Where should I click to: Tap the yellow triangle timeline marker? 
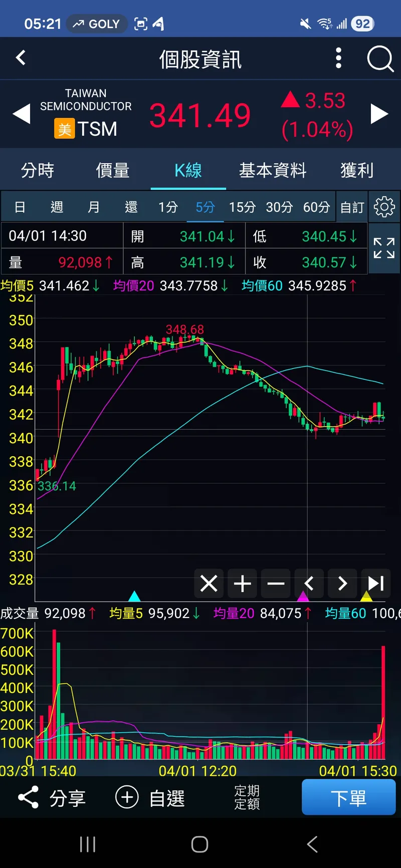366,596
